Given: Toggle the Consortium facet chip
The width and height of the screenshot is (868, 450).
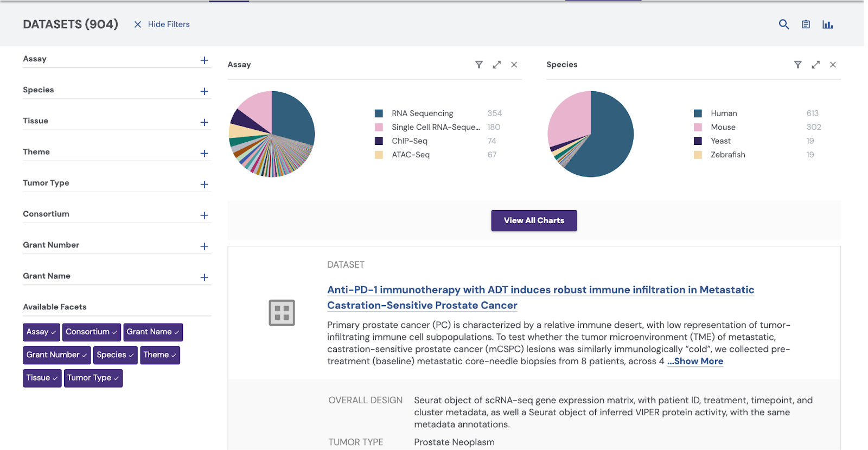Looking at the screenshot, I should (x=91, y=332).
